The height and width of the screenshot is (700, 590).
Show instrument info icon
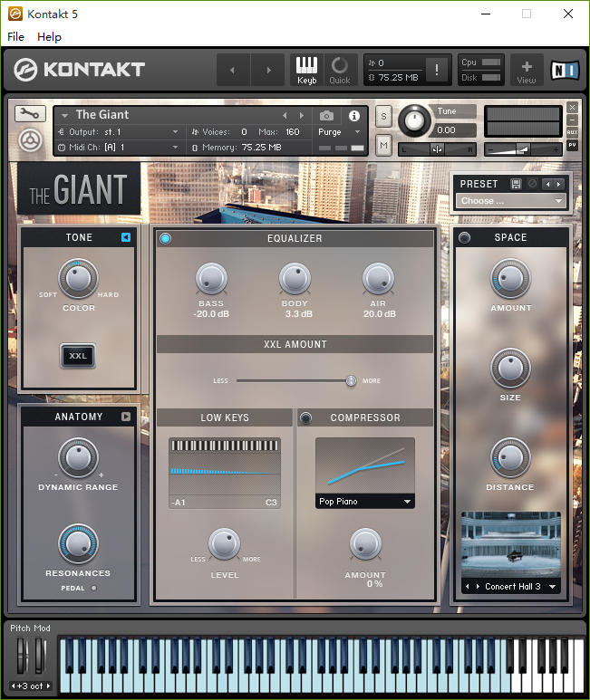(354, 116)
